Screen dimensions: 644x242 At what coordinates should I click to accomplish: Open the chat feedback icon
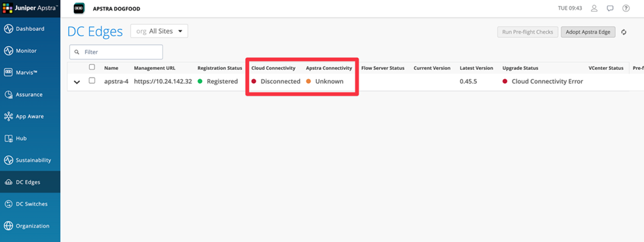610,8
